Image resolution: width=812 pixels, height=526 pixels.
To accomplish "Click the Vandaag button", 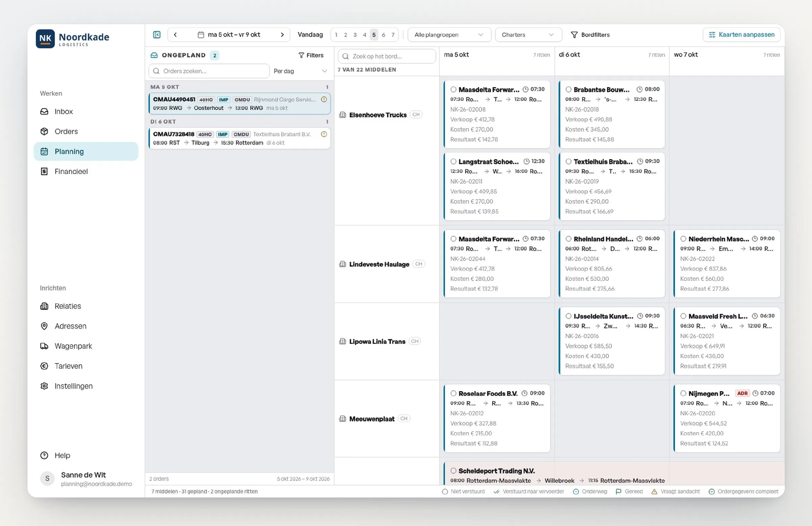I will coord(310,35).
